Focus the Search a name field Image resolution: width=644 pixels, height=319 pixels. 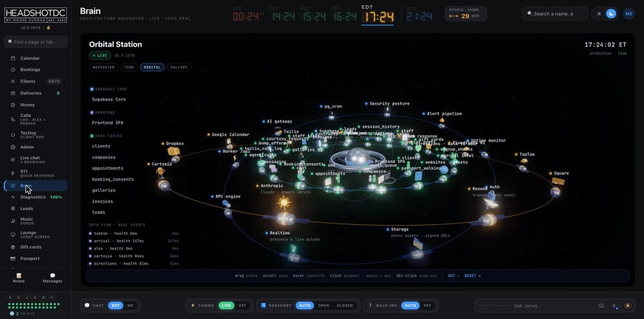(555, 14)
